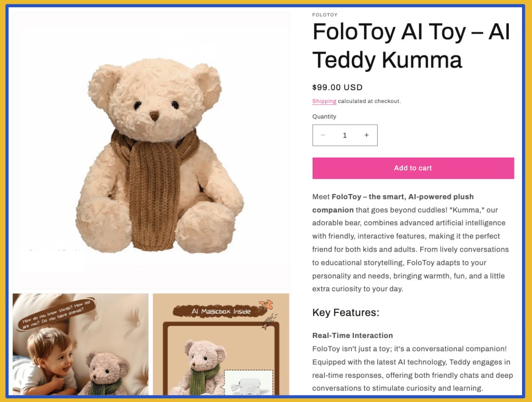Click the airplane doodle on Magicbox banner
This screenshot has width=532, height=402.
pos(266,304)
